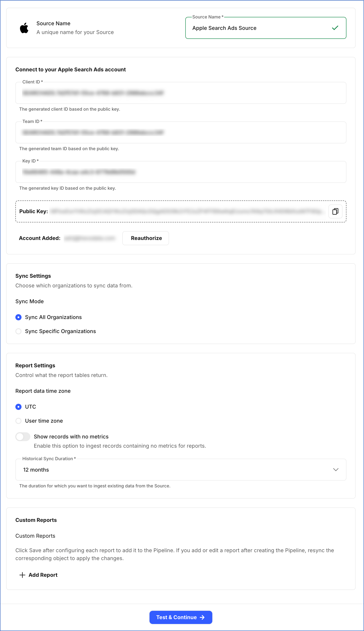Image resolution: width=364 pixels, height=631 pixels.
Task: Select Sync All Organizations radio button
Action: tap(18, 317)
